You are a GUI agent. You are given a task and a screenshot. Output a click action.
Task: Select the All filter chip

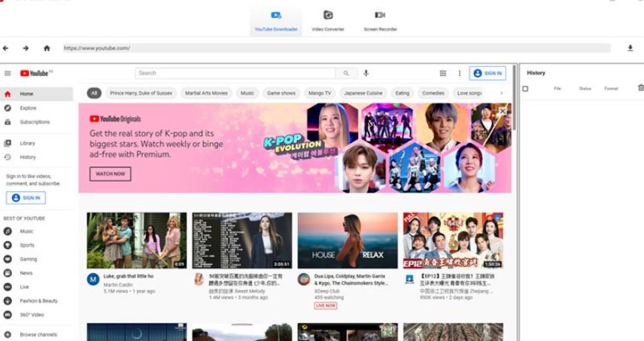pos(94,93)
